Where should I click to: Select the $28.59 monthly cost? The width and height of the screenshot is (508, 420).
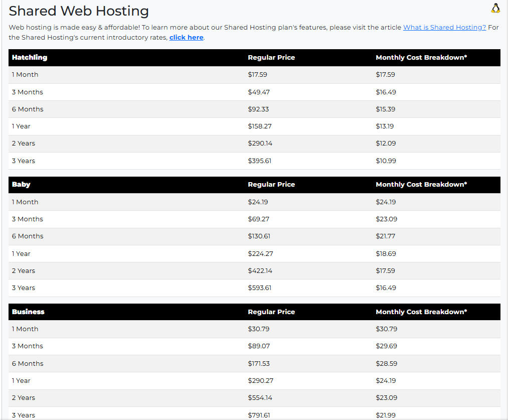[x=387, y=364]
